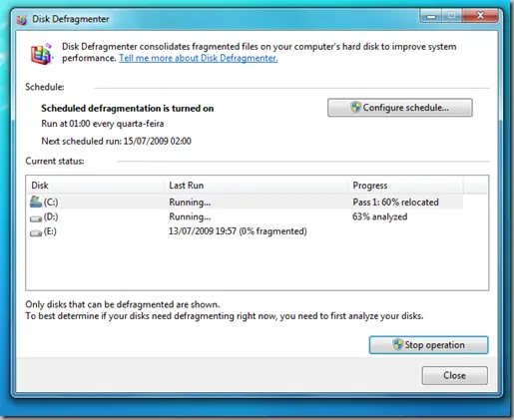Screen dimensions: 514x420
Task: Click the Last Run column header
Action: click(257, 186)
